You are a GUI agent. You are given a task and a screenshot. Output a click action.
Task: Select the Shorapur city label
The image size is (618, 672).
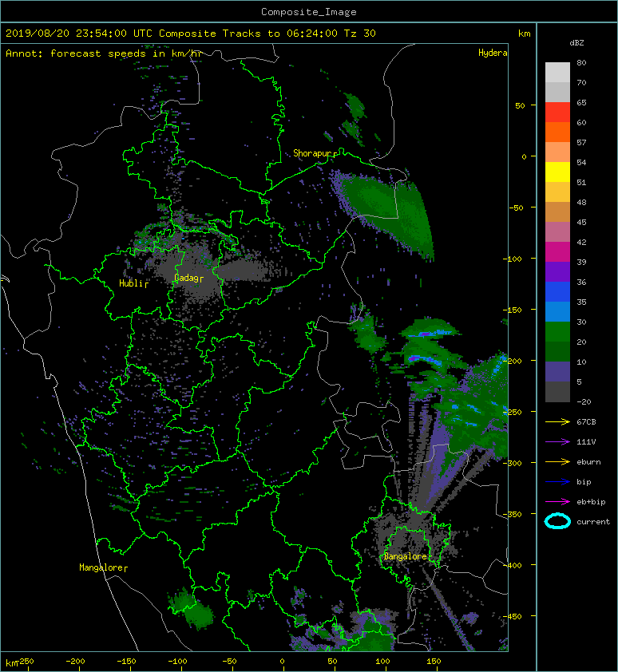tap(314, 153)
